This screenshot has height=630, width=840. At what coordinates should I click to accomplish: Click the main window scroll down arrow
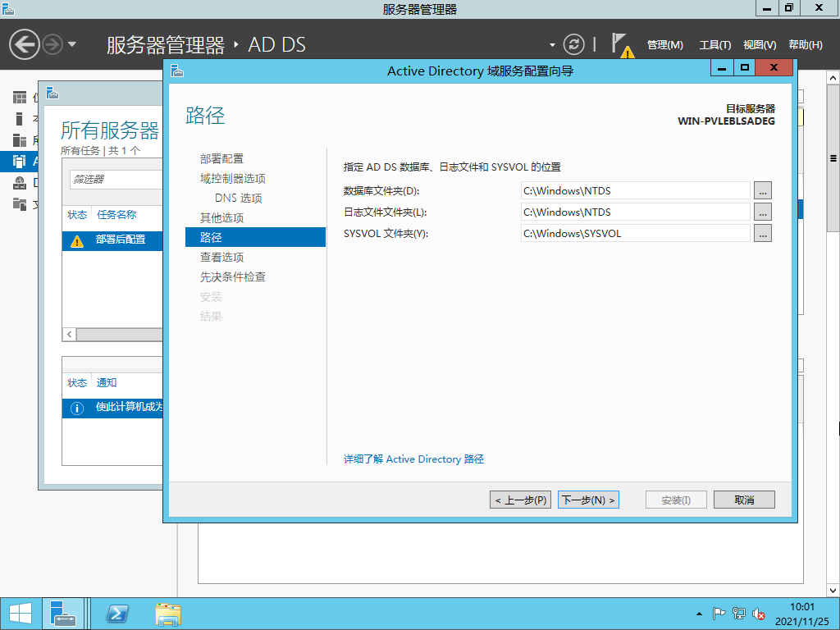833,591
